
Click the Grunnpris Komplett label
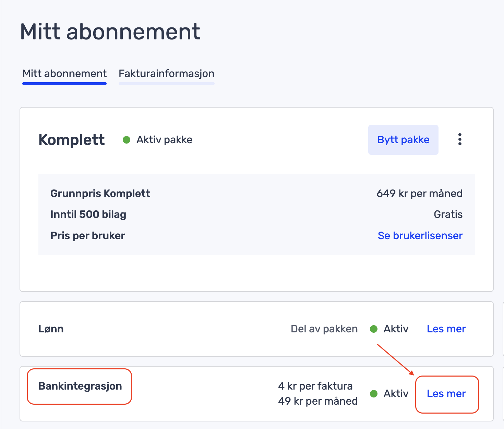tap(100, 194)
